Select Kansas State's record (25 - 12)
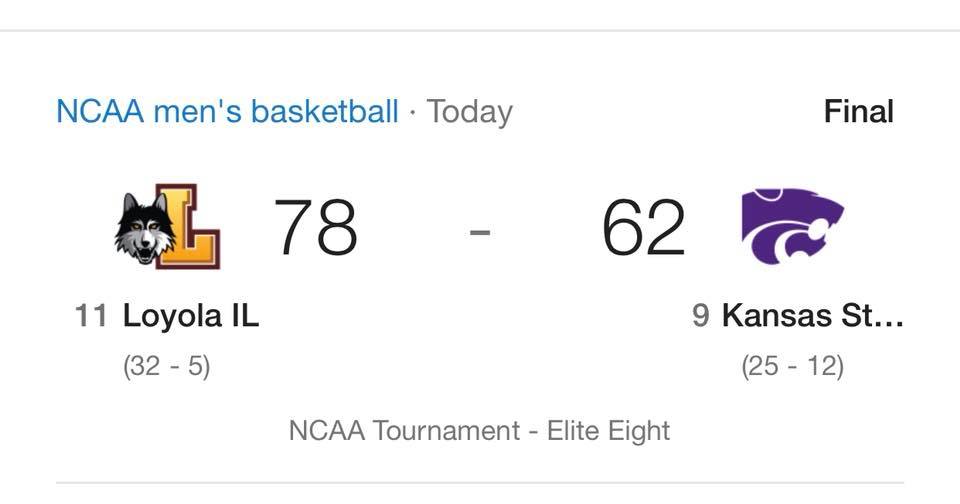The width and height of the screenshot is (960, 504). pyautogui.click(x=792, y=366)
